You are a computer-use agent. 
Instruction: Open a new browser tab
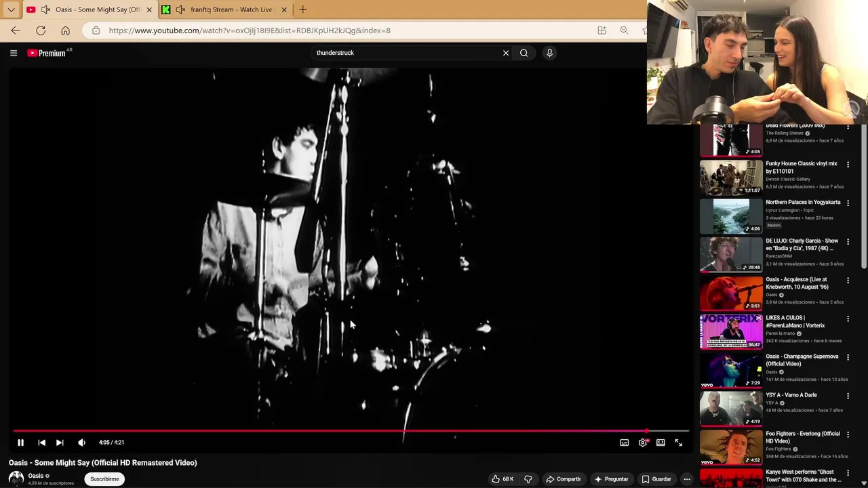303,9
